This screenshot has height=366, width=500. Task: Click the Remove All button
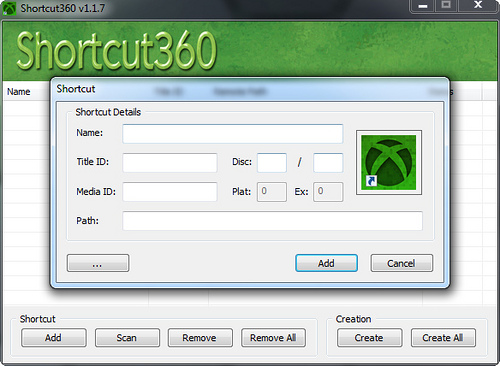[273, 338]
